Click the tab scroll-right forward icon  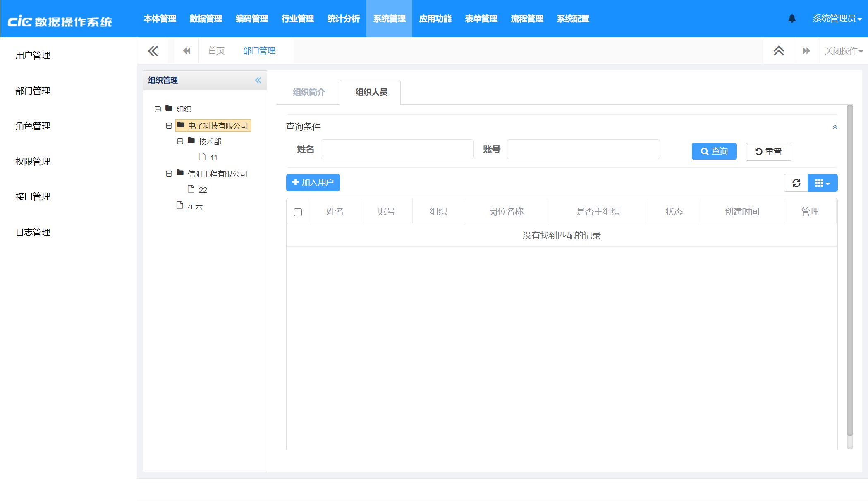click(x=806, y=51)
